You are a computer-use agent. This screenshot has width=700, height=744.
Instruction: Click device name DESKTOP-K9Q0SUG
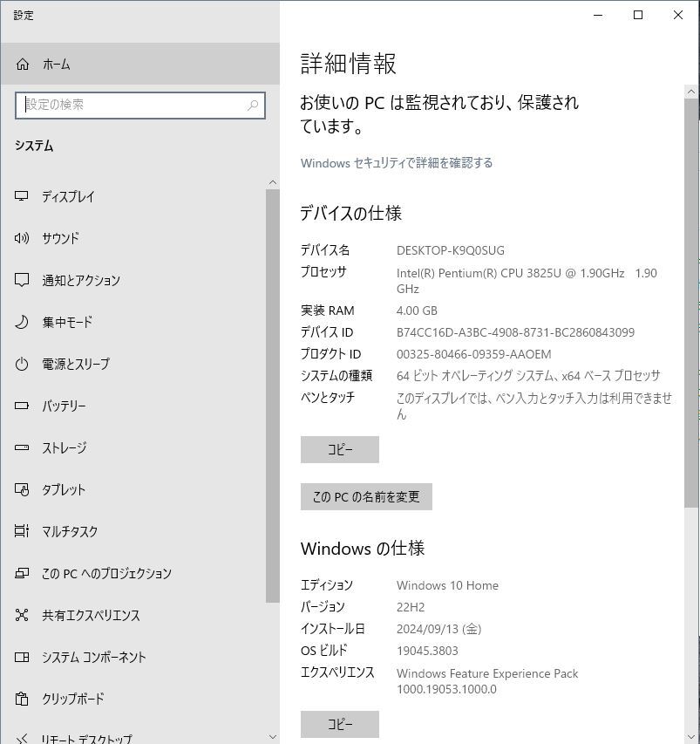coord(450,250)
